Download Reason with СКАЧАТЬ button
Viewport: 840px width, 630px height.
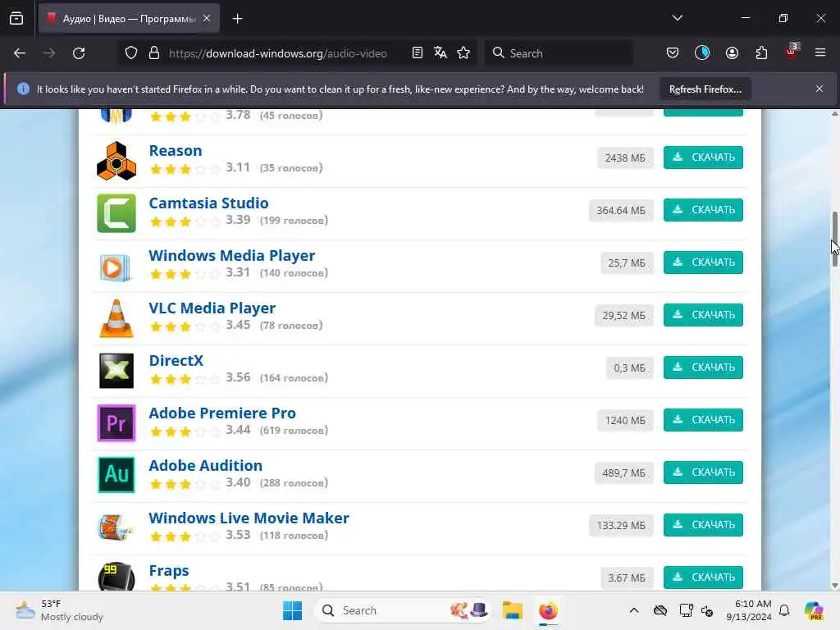pos(703,157)
